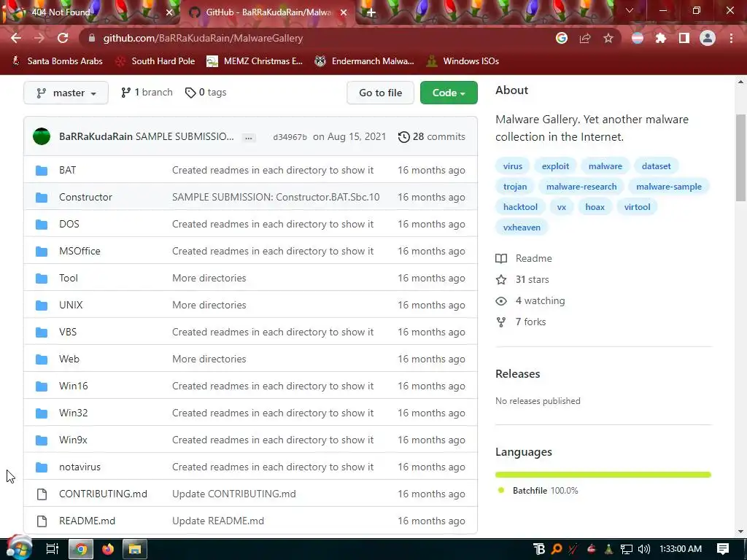Open the Windows ISOs bookmark

(462, 61)
